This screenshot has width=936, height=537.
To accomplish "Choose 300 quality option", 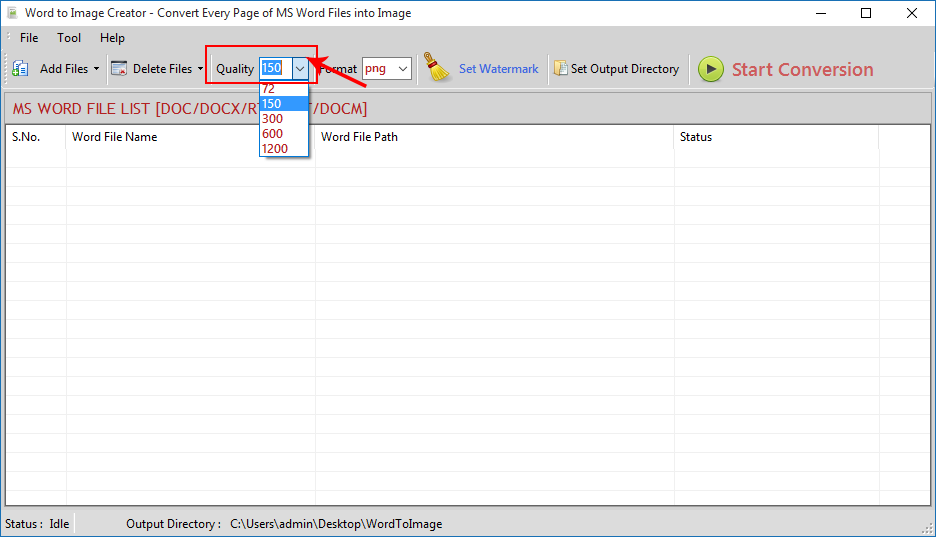I will coord(284,119).
